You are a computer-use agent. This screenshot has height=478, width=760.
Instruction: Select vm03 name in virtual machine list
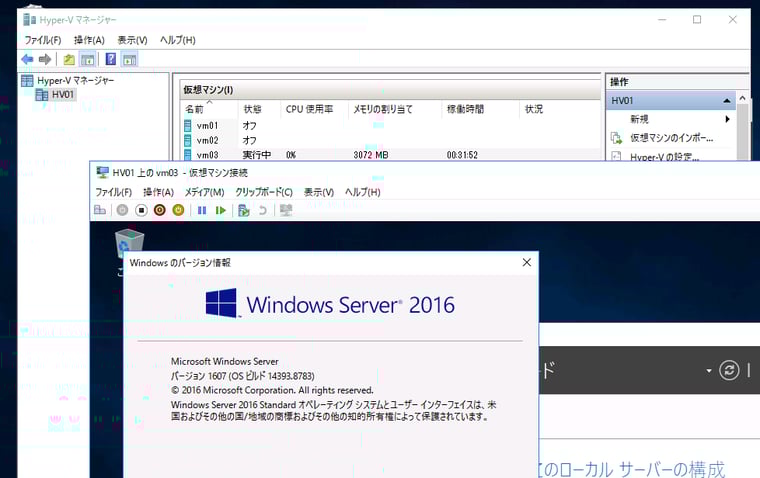207,155
